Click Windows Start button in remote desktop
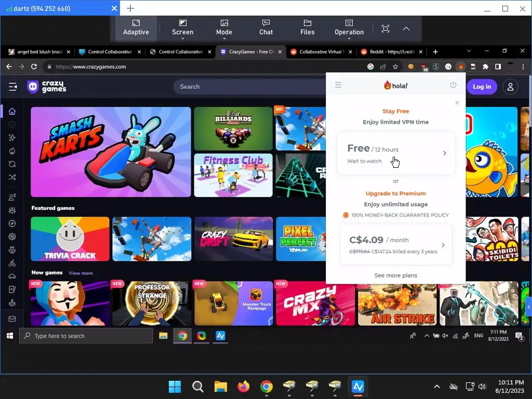The width and height of the screenshot is (532, 399). click(x=10, y=336)
